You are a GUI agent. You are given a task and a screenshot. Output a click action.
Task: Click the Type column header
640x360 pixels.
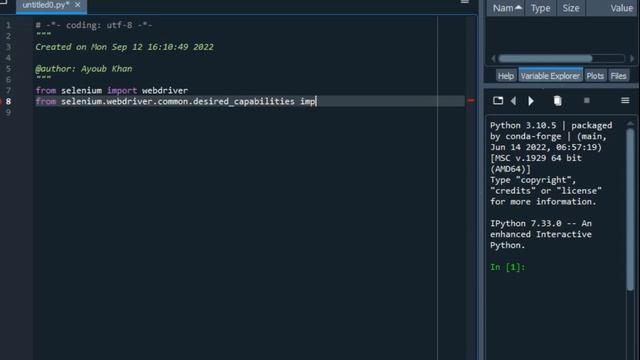(x=540, y=8)
